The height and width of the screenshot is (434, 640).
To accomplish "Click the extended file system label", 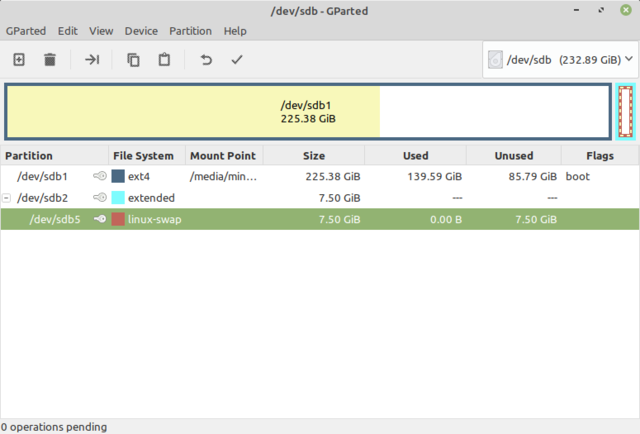I will [x=151, y=198].
